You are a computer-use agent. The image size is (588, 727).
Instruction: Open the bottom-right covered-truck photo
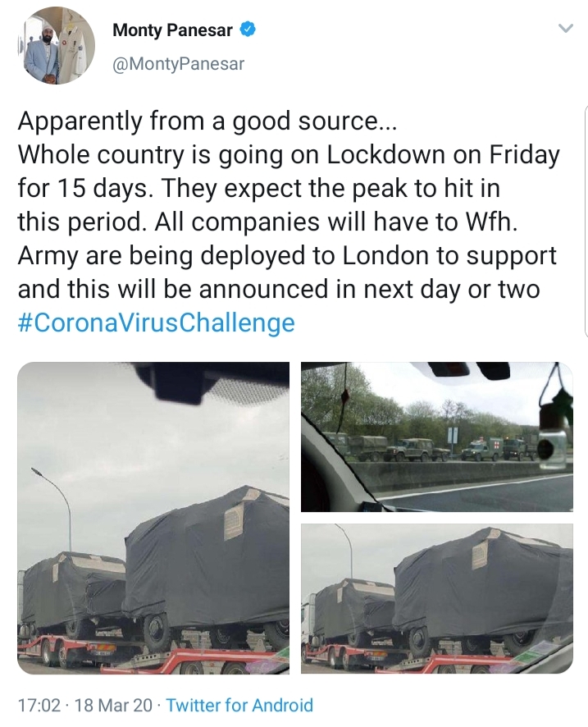437,599
